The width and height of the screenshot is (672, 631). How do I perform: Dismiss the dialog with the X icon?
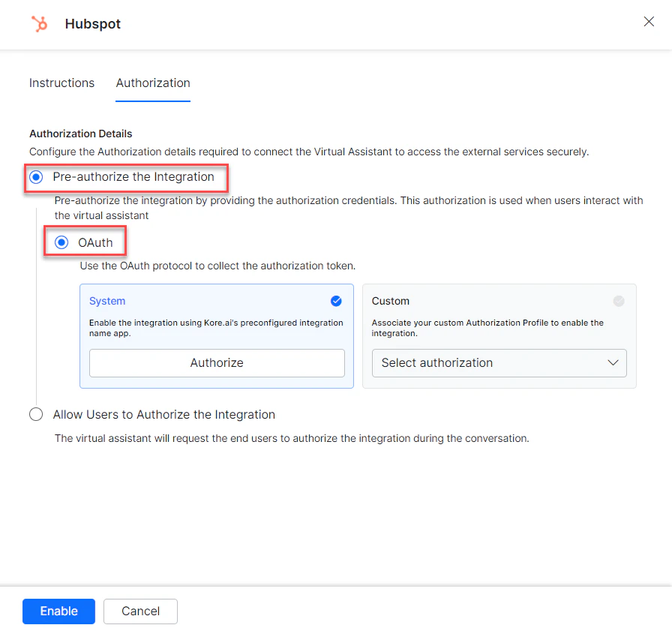coord(649,22)
